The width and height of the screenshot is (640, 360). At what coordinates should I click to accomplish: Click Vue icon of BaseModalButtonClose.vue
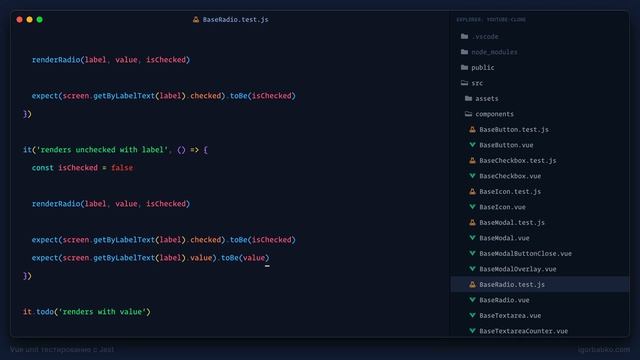(472, 253)
